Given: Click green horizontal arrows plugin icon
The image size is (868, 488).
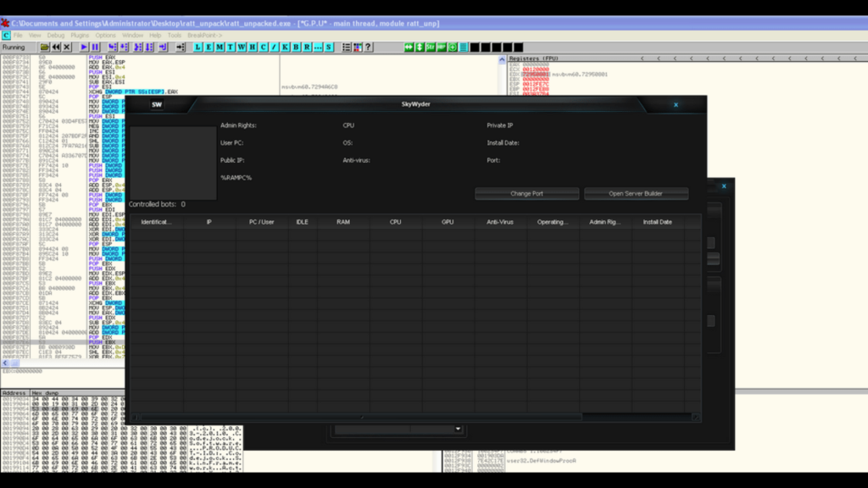Looking at the screenshot, I should pyautogui.click(x=409, y=47).
